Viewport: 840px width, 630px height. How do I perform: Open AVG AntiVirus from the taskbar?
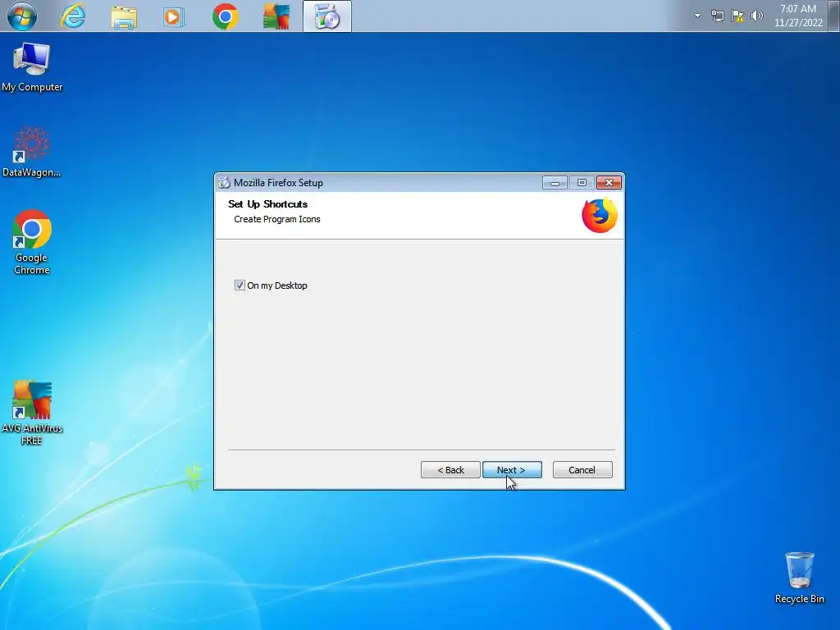(276, 16)
